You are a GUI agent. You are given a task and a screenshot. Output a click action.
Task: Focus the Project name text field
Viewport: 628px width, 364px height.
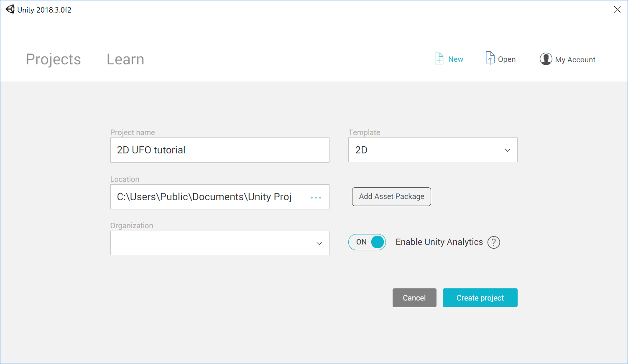point(220,150)
